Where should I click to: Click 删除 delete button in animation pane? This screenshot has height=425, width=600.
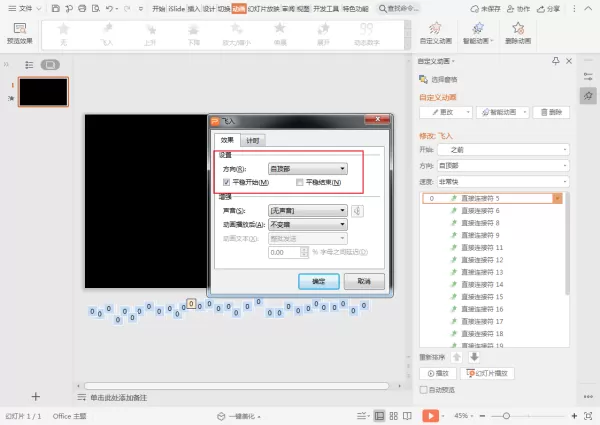click(x=551, y=112)
